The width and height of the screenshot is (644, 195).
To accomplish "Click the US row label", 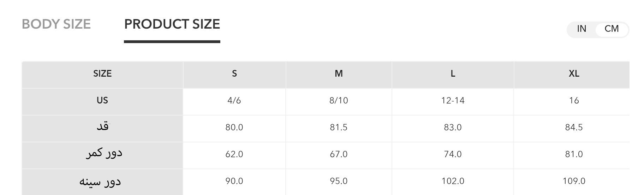I will [102, 101].
